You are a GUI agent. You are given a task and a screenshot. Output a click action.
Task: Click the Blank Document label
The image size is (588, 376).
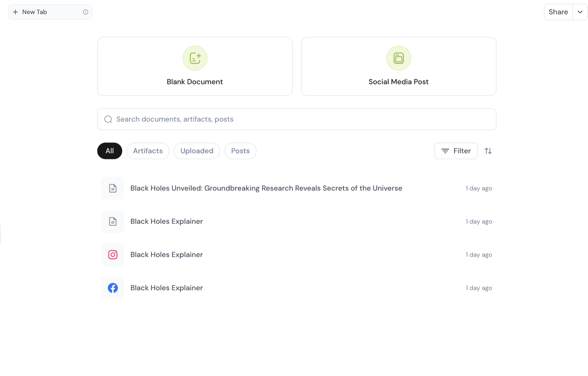point(195,82)
